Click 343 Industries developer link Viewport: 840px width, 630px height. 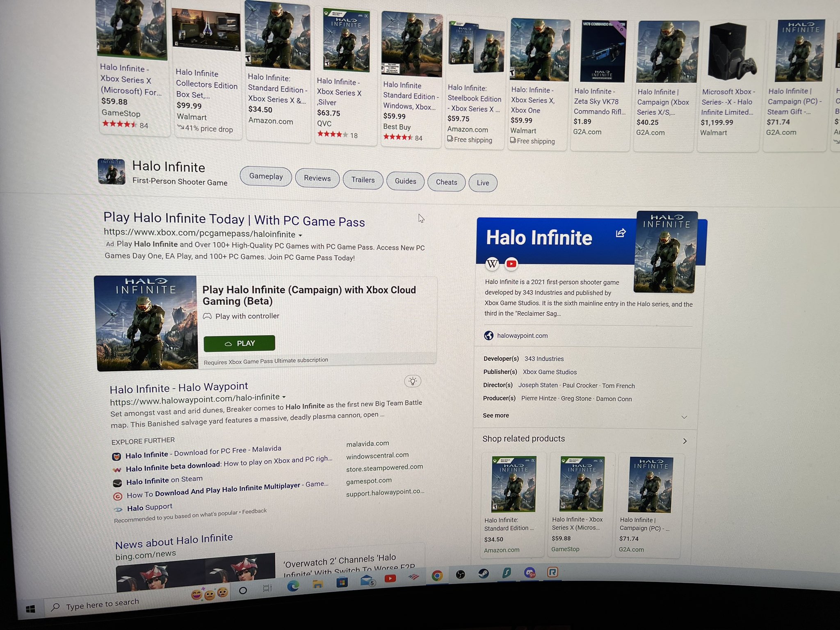(544, 359)
